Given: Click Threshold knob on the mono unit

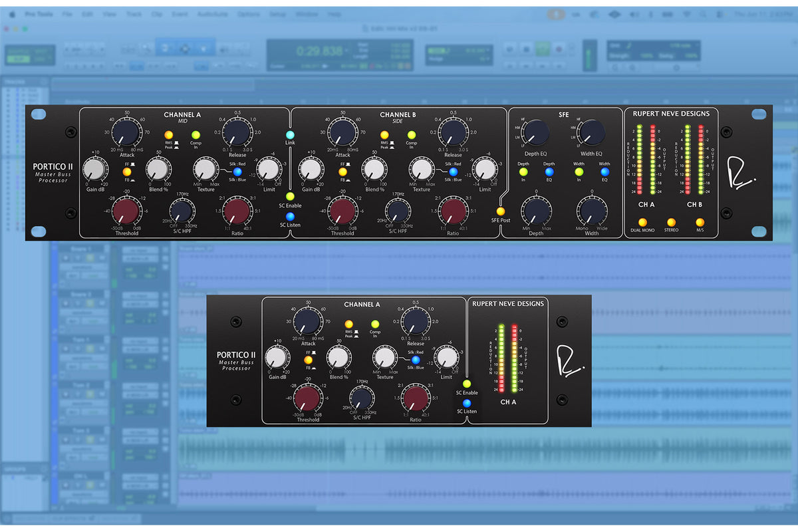Looking at the screenshot, I should pyautogui.click(x=308, y=400).
